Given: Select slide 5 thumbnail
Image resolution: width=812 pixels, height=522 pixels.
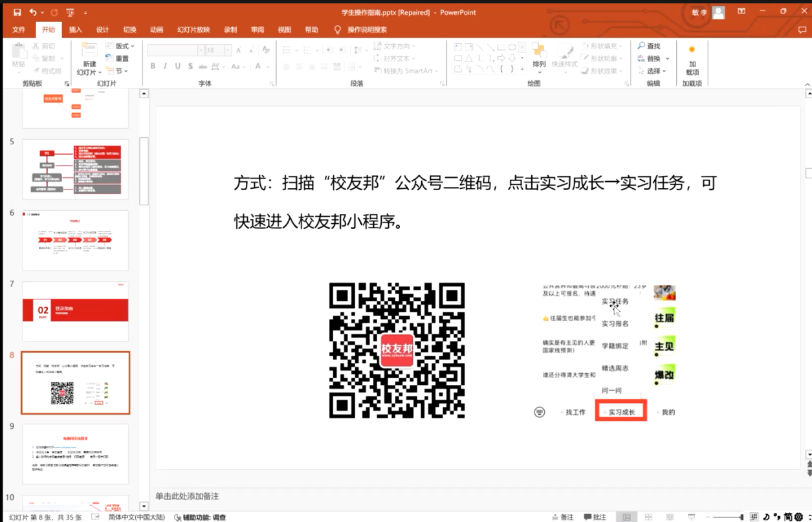Looking at the screenshot, I should pyautogui.click(x=76, y=169).
